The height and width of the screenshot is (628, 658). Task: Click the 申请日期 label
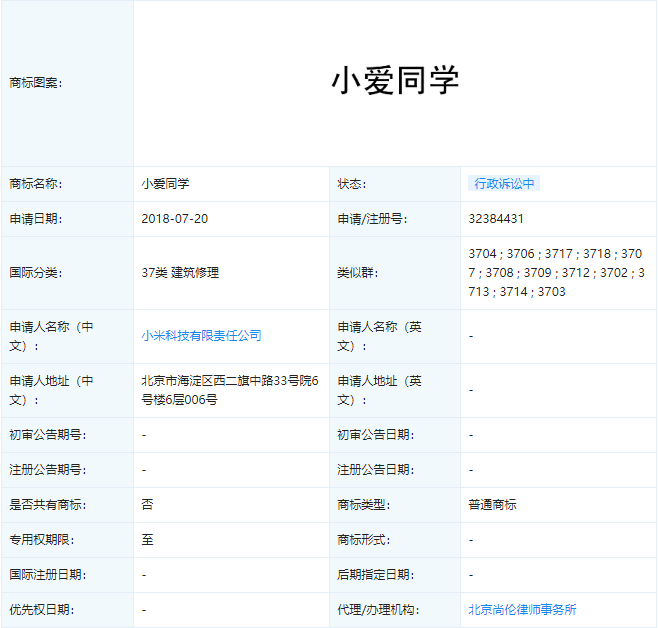coord(36,219)
